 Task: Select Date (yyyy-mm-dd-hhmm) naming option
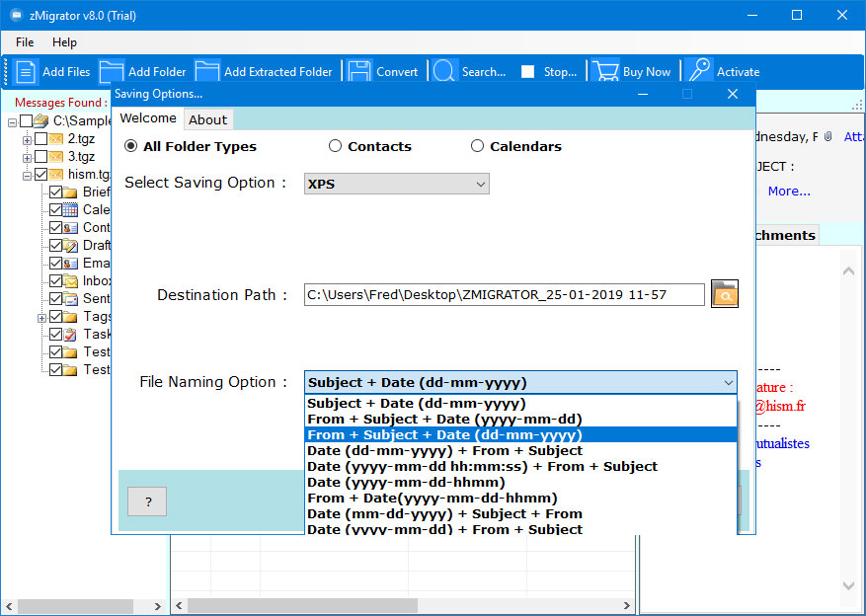[x=520, y=482]
